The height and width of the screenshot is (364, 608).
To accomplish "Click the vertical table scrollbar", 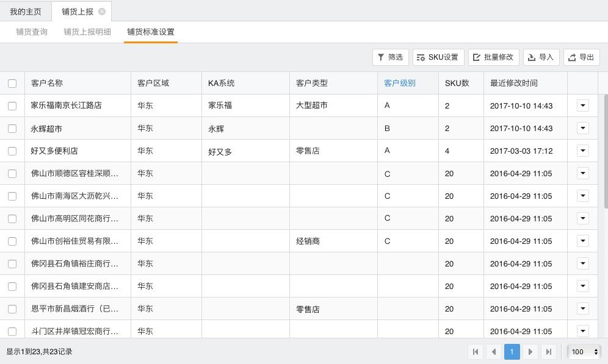I will click(x=606, y=152).
